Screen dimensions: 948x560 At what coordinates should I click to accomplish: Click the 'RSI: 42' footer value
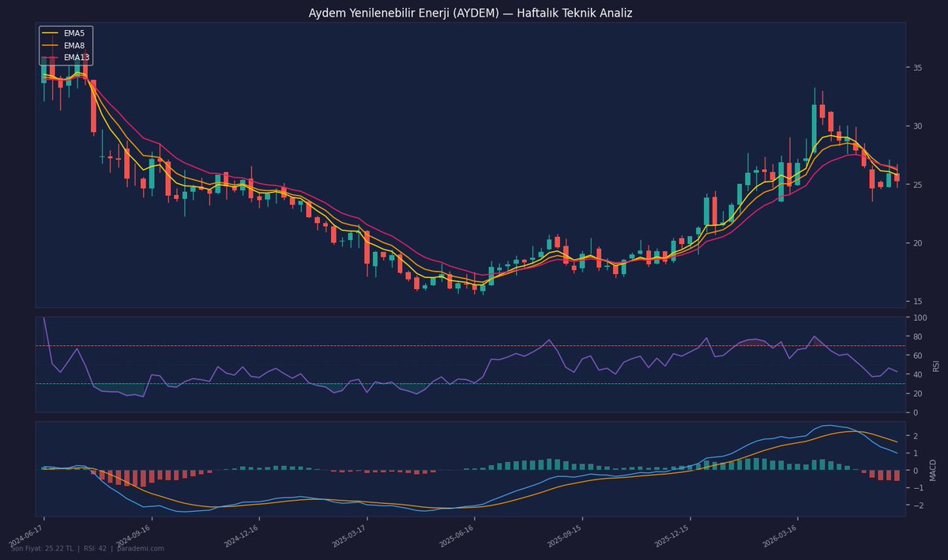(95, 548)
